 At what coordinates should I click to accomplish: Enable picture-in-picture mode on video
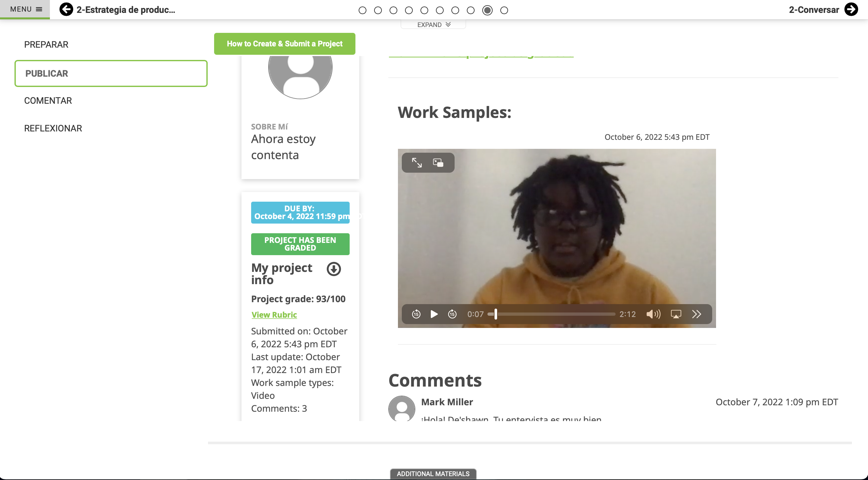tap(438, 163)
